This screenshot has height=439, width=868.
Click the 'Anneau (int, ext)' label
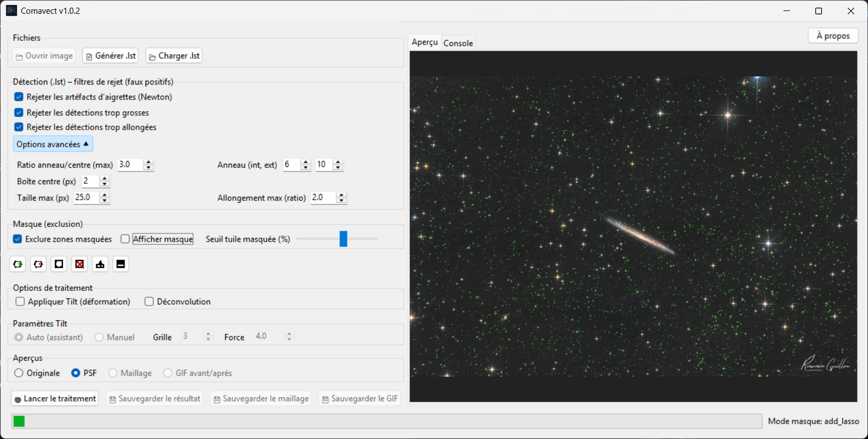[247, 165]
